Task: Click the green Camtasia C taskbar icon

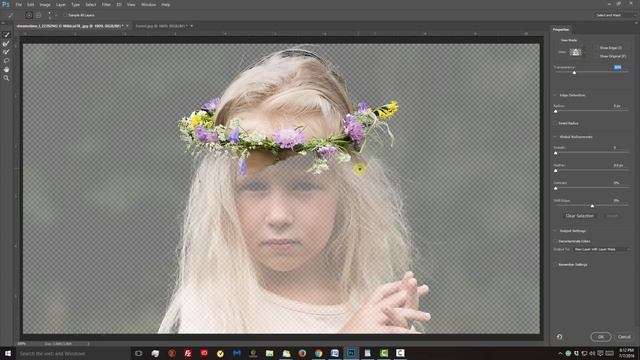Action: tap(384, 353)
